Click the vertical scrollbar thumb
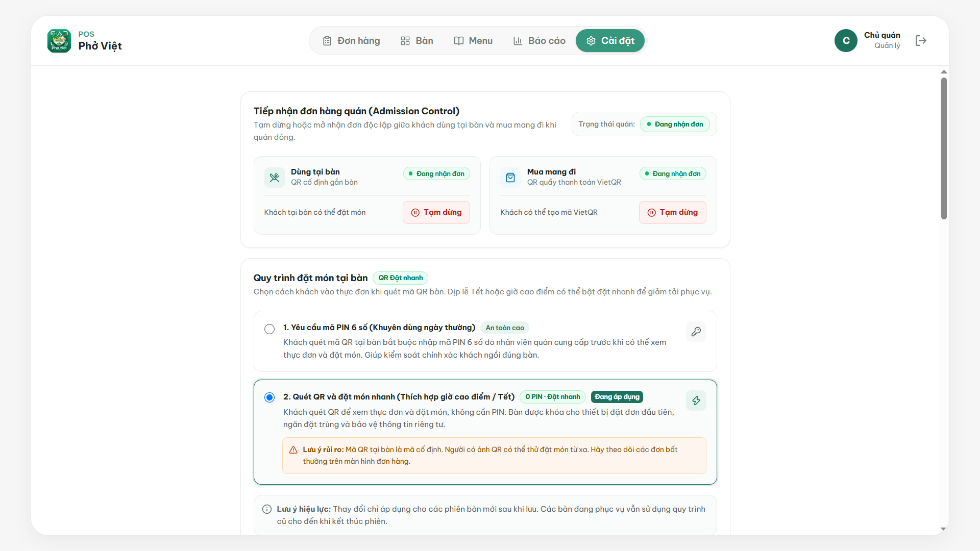The image size is (980, 551). click(944, 148)
